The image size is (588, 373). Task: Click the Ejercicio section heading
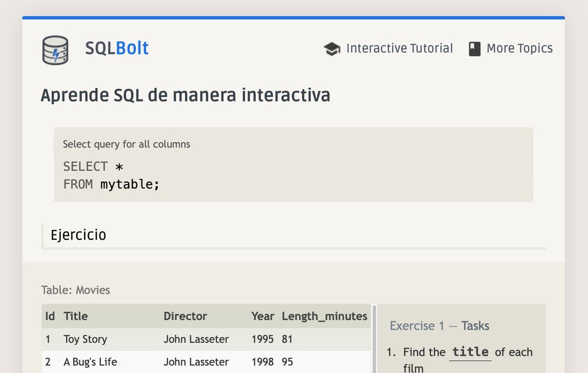[78, 235]
